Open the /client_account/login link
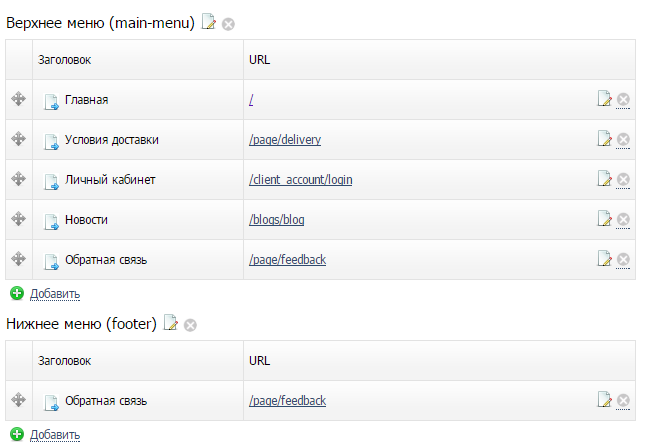This screenshot has height=444, width=647. [300, 180]
